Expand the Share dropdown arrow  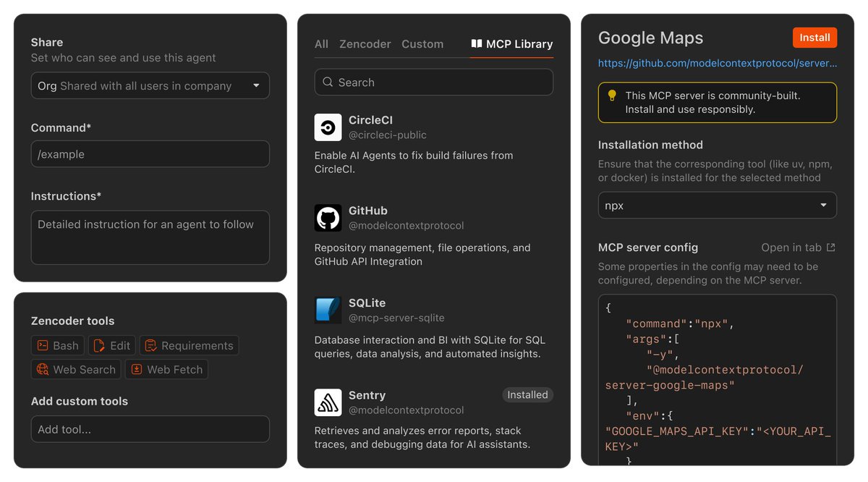coord(256,85)
